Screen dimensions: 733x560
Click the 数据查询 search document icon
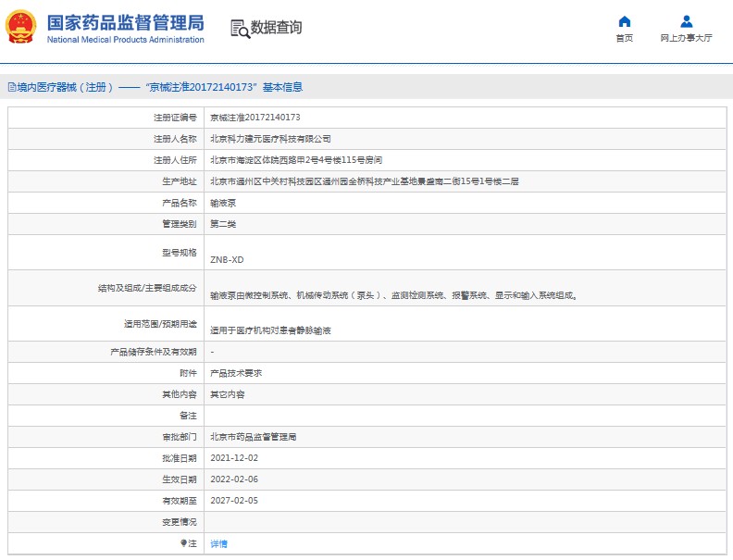241,29
